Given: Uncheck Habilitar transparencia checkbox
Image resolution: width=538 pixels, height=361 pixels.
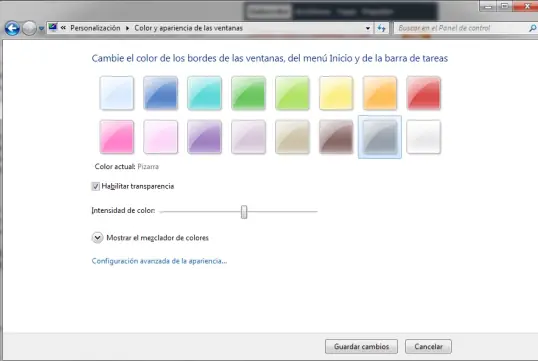Looking at the screenshot, I should pos(96,186).
